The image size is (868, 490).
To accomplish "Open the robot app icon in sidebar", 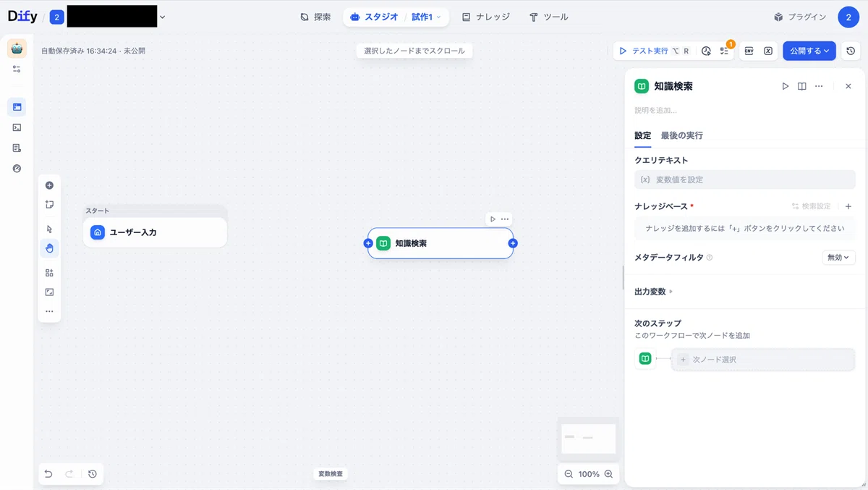I will click(x=17, y=48).
